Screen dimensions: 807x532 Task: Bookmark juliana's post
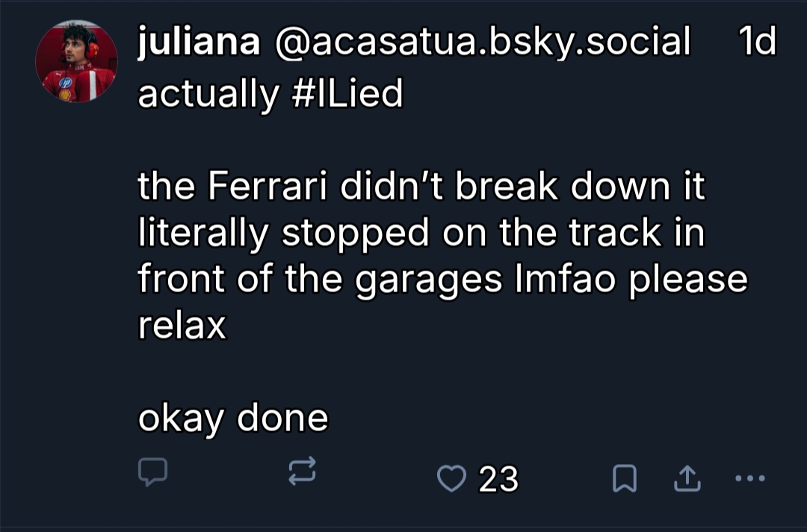pos(624,479)
